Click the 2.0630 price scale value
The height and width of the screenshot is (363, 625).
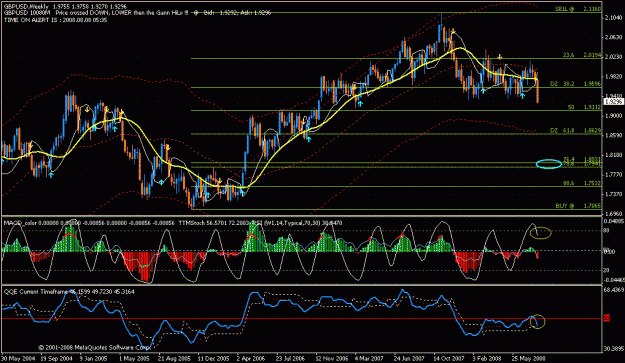click(613, 37)
